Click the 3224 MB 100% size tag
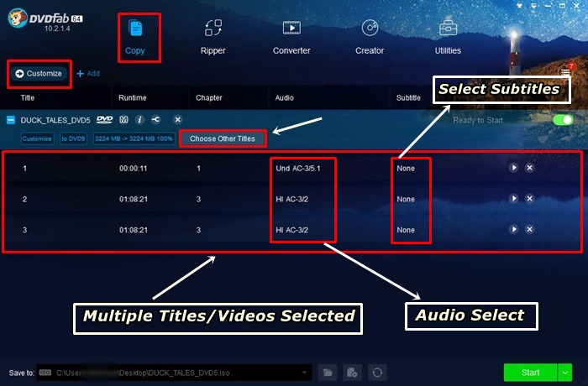588x386 pixels. (134, 138)
